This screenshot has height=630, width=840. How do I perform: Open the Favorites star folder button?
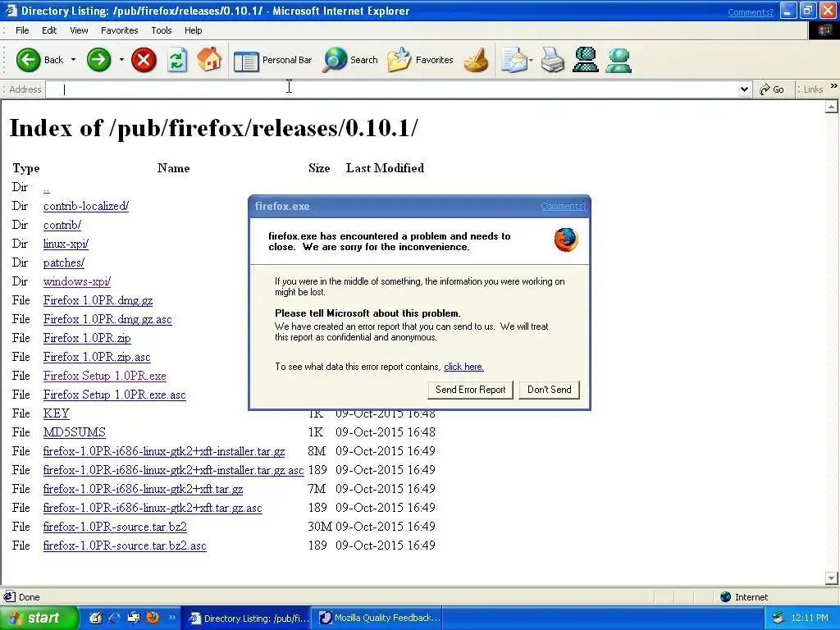421,59
